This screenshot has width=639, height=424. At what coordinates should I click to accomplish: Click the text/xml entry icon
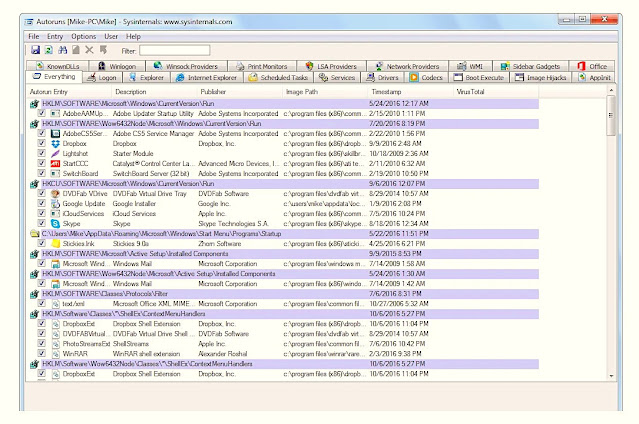tap(55, 304)
